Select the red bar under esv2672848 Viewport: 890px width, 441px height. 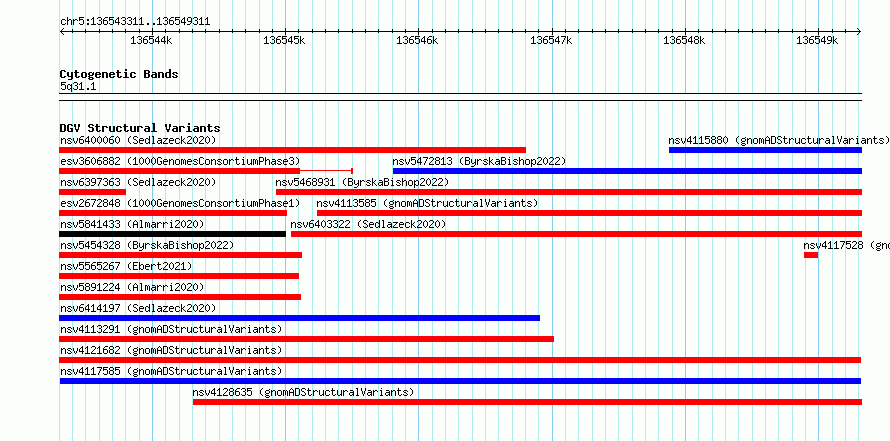tap(173, 213)
